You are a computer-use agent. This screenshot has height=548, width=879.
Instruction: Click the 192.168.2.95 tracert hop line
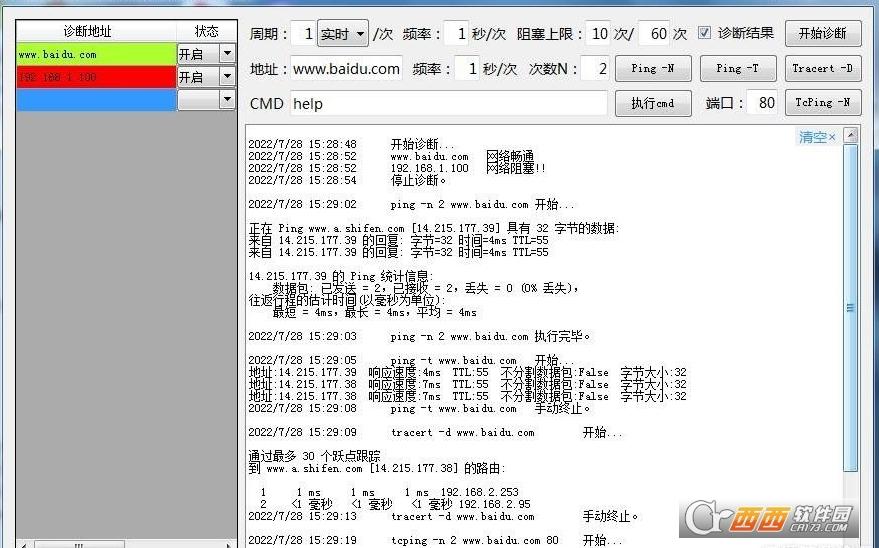(394, 504)
